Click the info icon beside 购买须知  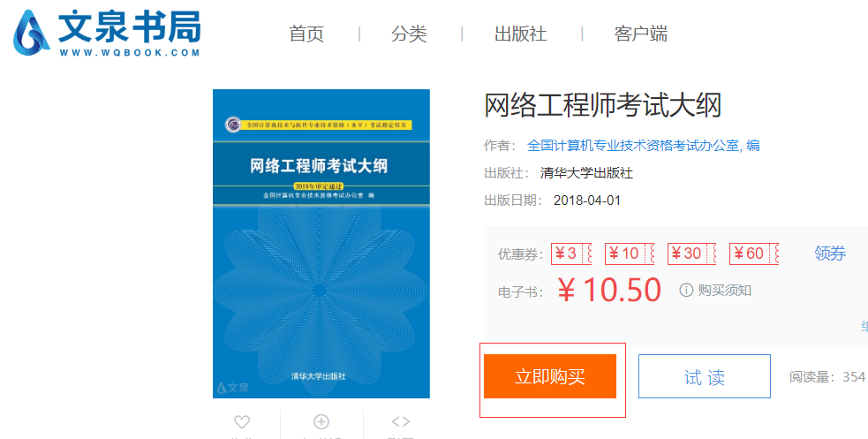686,290
